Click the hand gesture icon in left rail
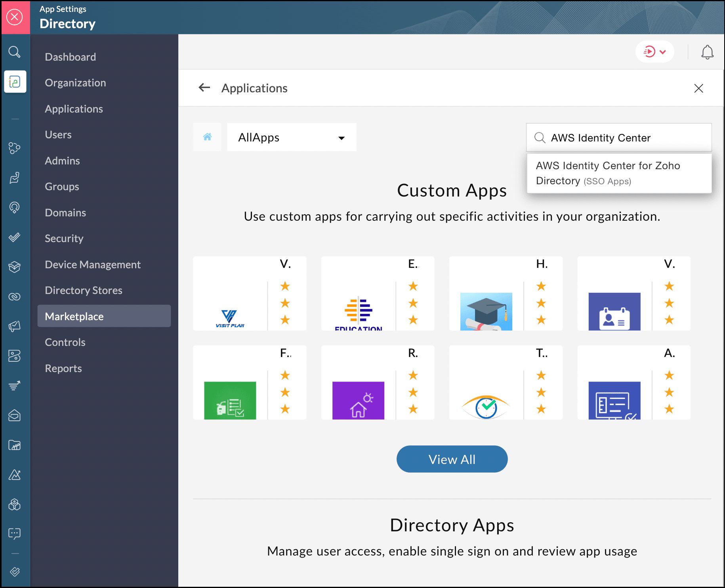Viewport: 725px width, 588px height. point(15,178)
